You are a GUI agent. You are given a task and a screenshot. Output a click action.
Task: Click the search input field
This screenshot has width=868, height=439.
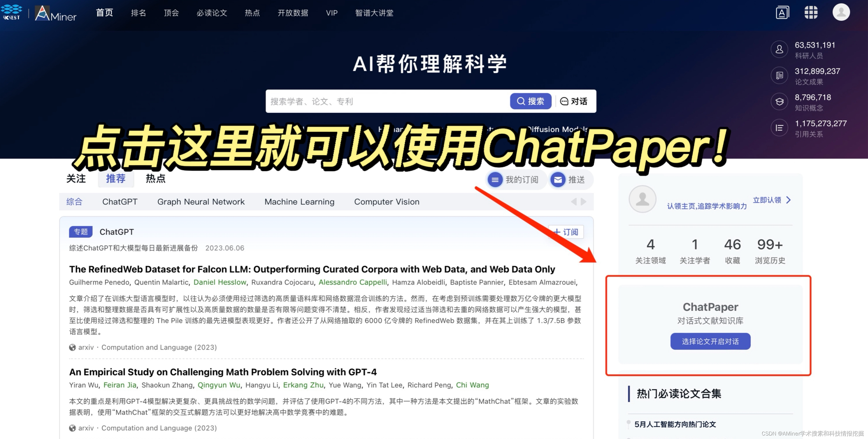(388, 101)
